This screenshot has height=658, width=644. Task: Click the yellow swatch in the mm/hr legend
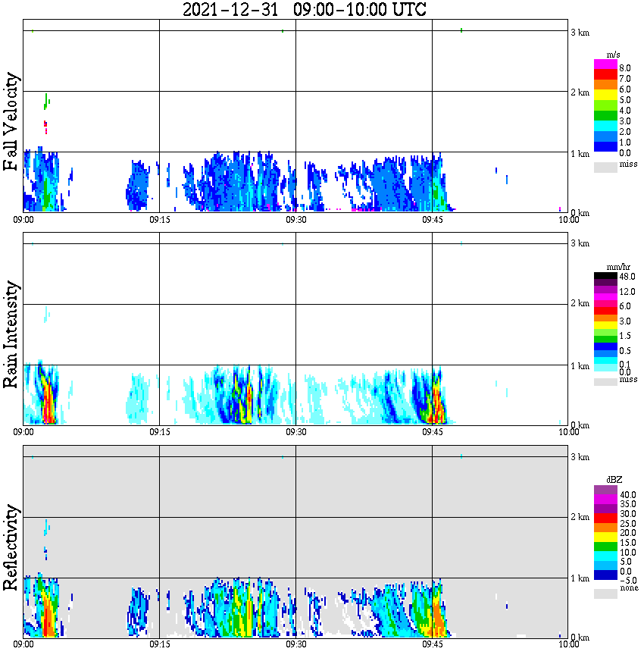(x=605, y=325)
